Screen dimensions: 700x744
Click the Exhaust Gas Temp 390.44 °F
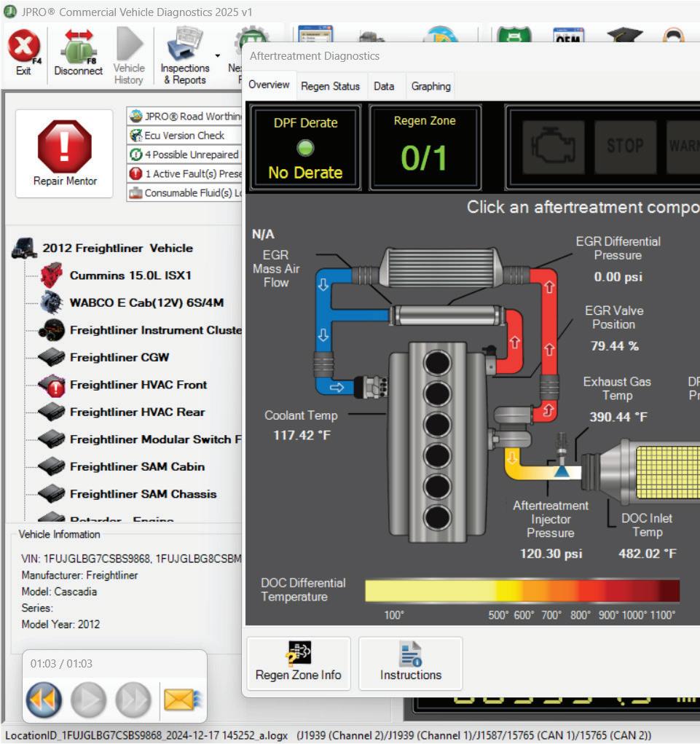618,417
